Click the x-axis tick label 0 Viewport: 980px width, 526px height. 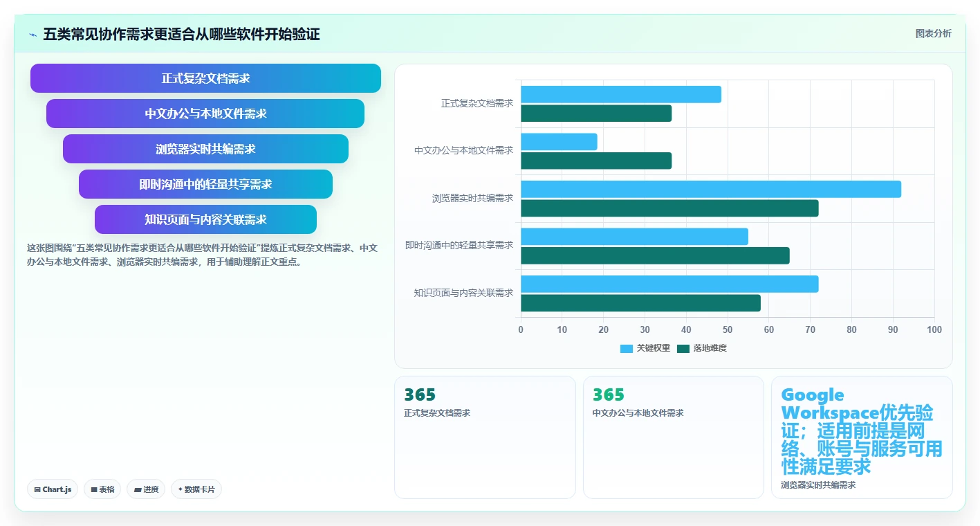521,329
